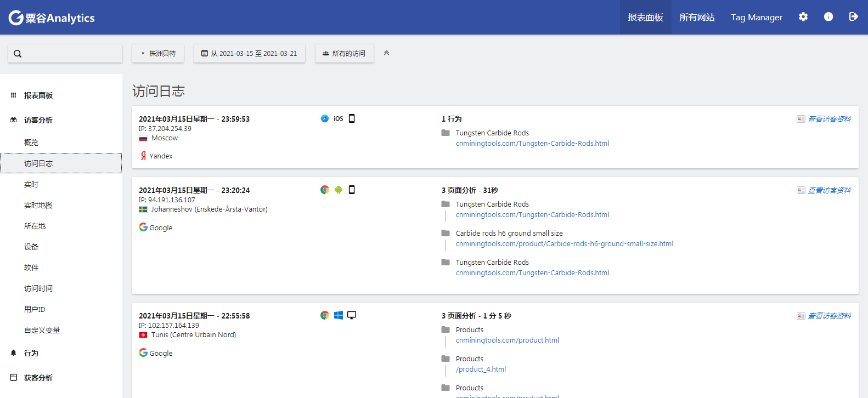Open the settings gear icon
This screenshot has width=868, height=398.
[x=803, y=17]
